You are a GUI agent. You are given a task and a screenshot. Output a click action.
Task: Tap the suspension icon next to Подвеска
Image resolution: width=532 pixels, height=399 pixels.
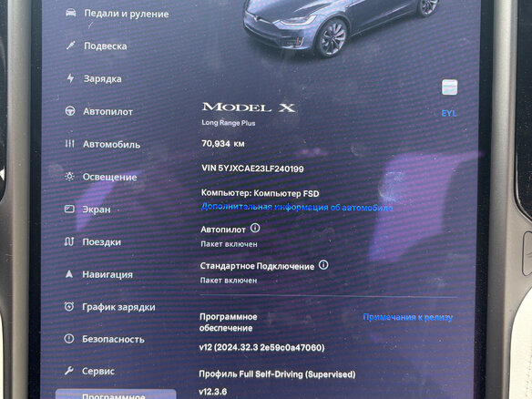point(70,46)
